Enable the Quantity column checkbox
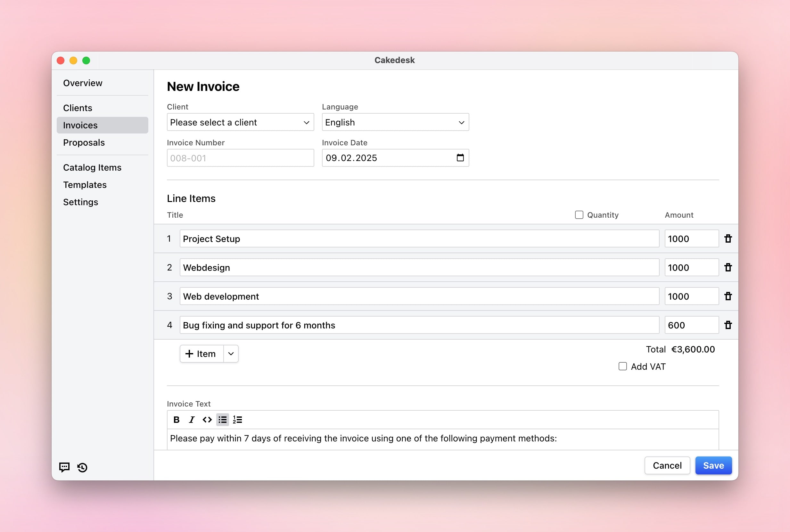790x532 pixels. coord(579,215)
